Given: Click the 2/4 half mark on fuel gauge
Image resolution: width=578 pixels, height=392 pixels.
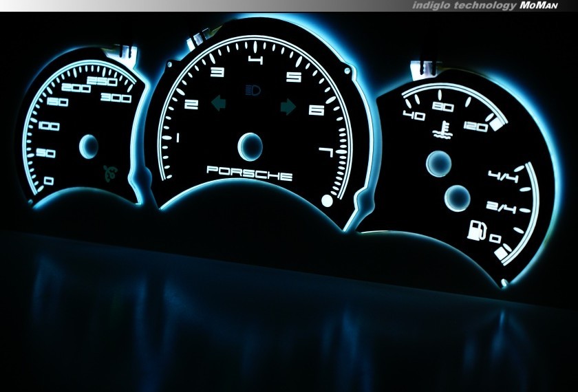Looking at the screenshot, I should point(498,207).
